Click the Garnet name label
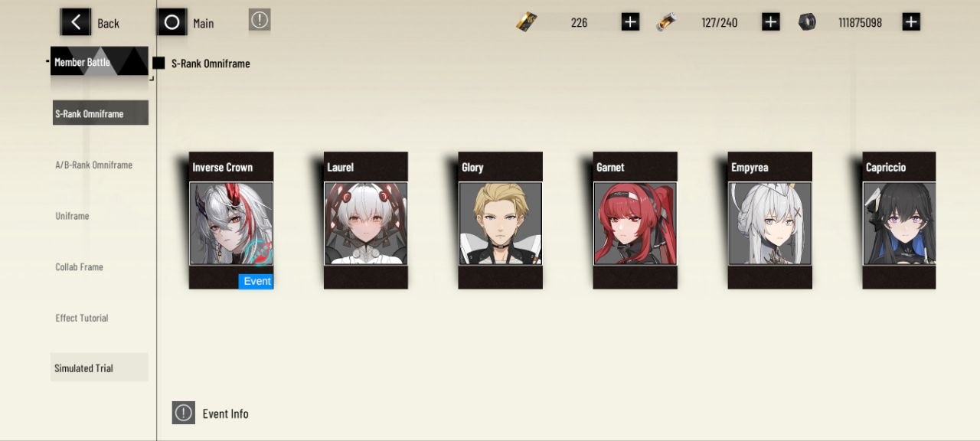This screenshot has height=441, width=980. point(610,167)
